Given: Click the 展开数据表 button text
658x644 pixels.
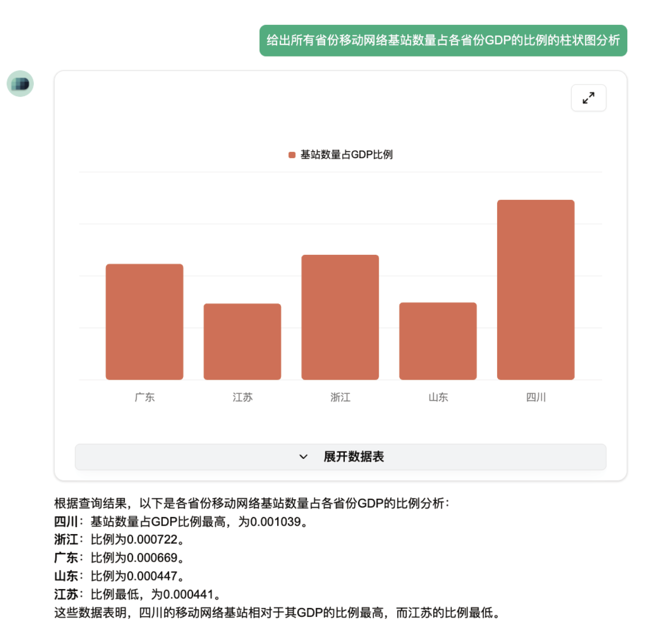Looking at the screenshot, I should pos(353,457).
